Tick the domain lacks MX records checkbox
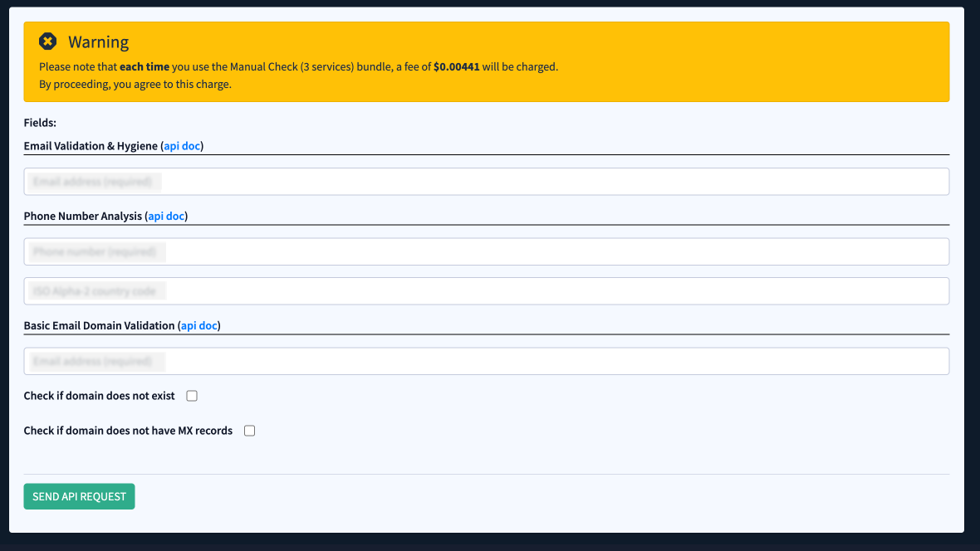980x551 pixels. coord(249,432)
